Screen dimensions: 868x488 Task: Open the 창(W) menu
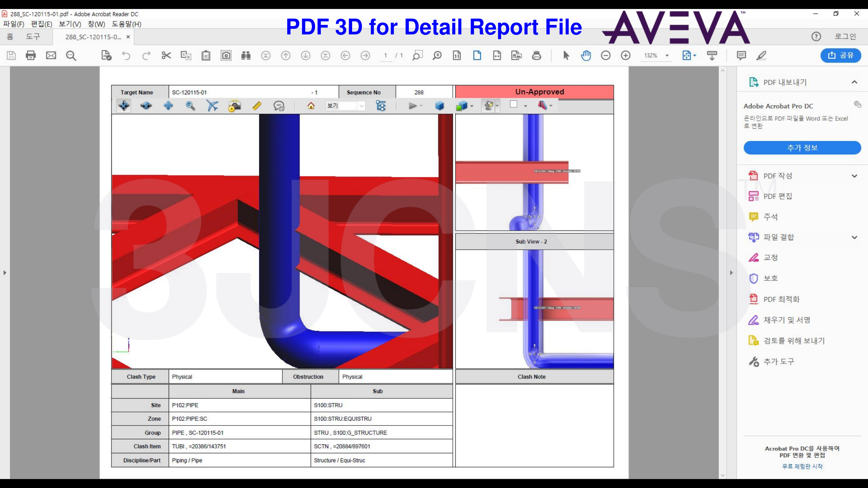tap(96, 24)
